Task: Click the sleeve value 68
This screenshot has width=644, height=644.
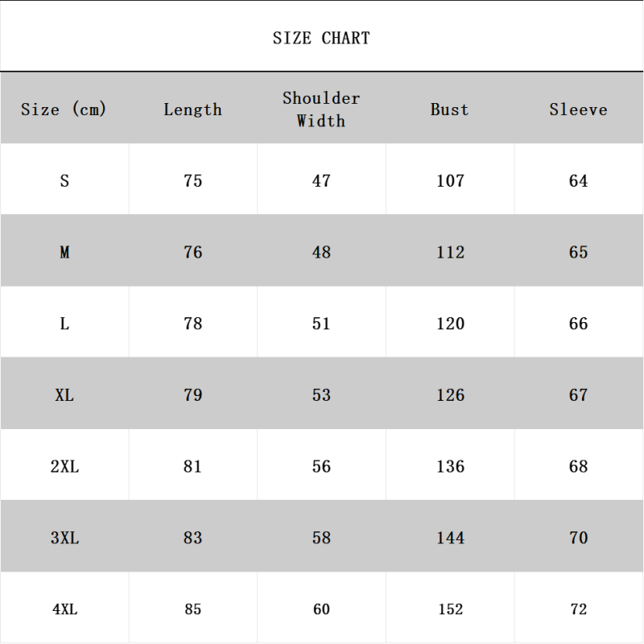Action: pyautogui.click(x=578, y=467)
